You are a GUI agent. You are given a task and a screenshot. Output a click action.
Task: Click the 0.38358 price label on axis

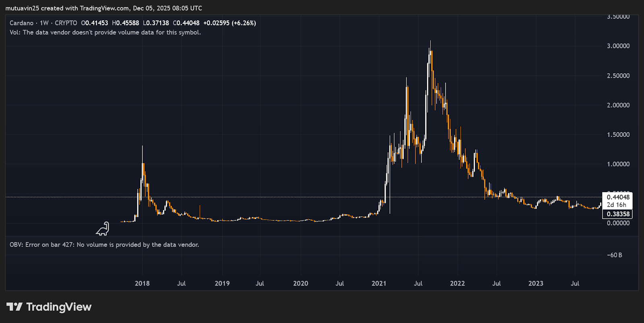pos(618,214)
